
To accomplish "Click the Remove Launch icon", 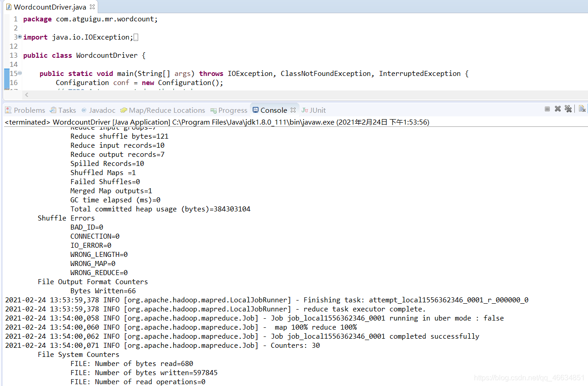I will click(x=557, y=109).
